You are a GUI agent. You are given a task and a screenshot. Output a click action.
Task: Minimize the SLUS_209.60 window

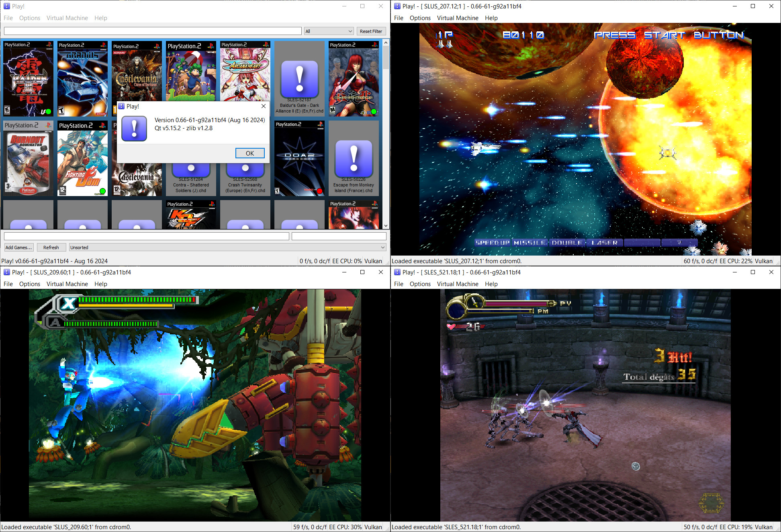click(344, 272)
